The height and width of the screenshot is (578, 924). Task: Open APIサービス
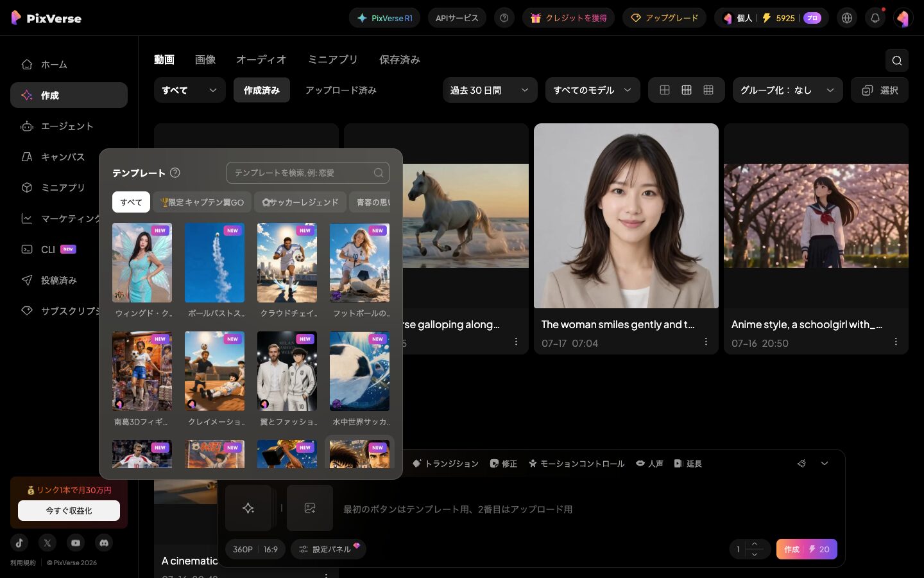click(457, 18)
